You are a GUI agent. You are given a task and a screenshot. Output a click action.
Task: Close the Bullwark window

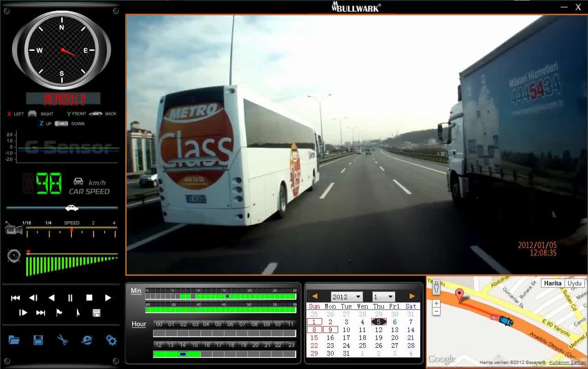point(578,7)
